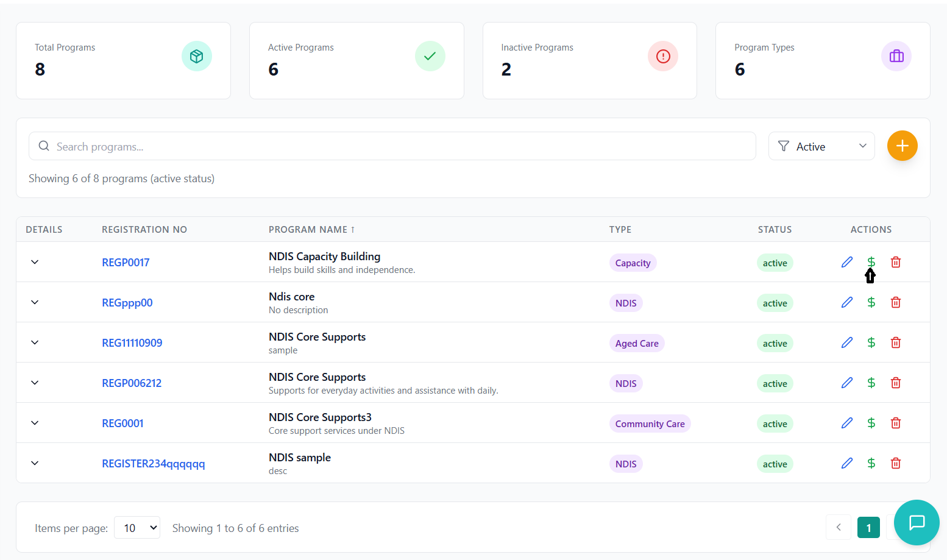This screenshot has height=560, width=947.
Task: Edit the NDIS Capacity Building program
Action: pos(847,262)
